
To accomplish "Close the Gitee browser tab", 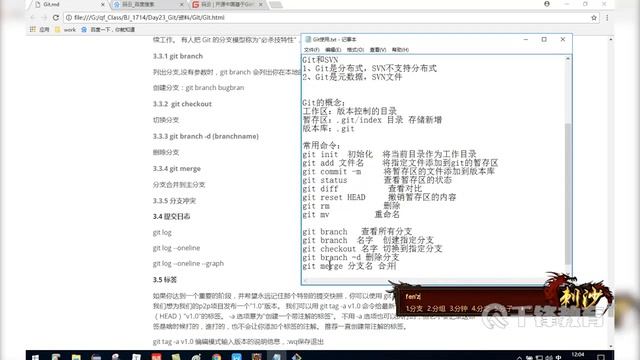I will [x=261, y=4].
